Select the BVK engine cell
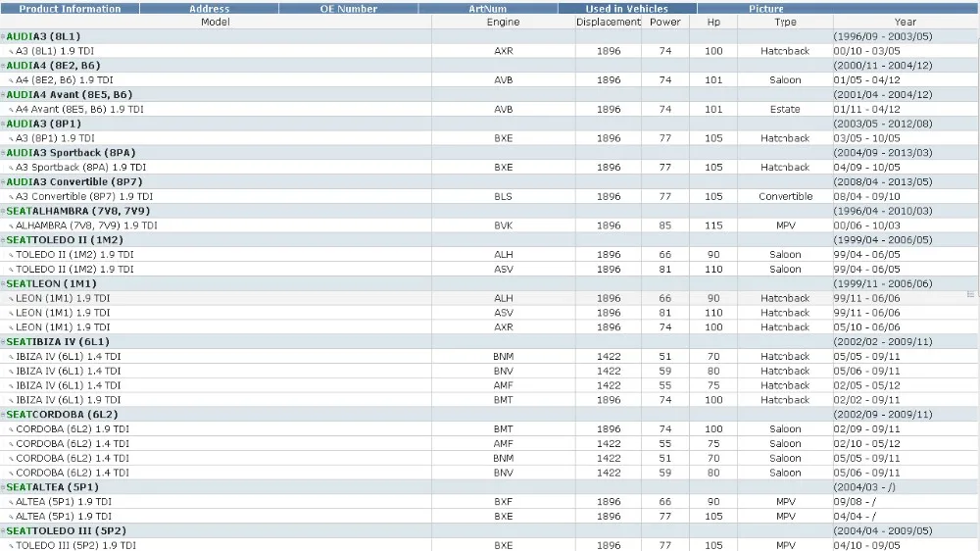Image resolution: width=980 pixels, height=551 pixels. [x=503, y=225]
